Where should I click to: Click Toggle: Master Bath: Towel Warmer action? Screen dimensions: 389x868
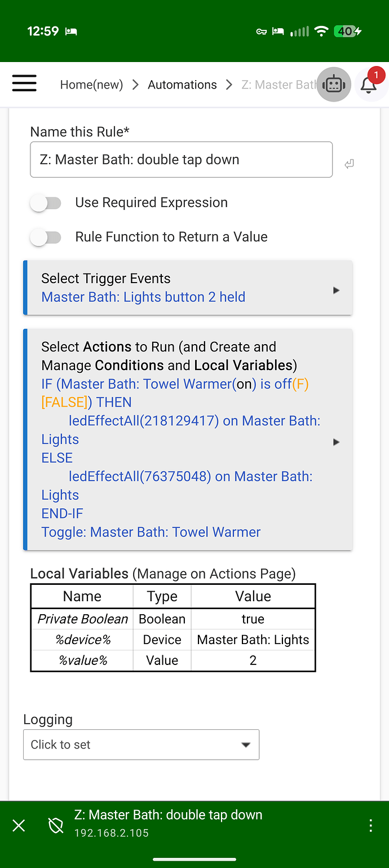[x=151, y=532]
